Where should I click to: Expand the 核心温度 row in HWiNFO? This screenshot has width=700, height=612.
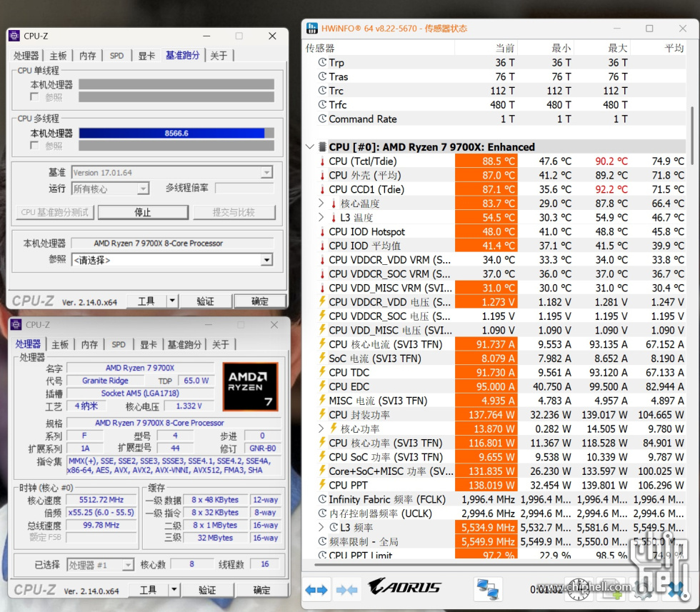[x=321, y=203]
